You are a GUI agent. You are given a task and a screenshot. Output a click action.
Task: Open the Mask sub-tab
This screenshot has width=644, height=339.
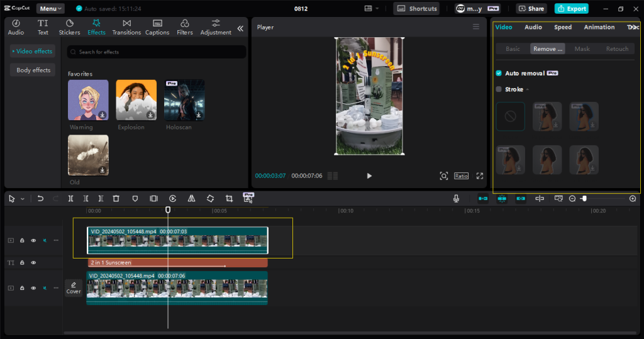[582, 49]
